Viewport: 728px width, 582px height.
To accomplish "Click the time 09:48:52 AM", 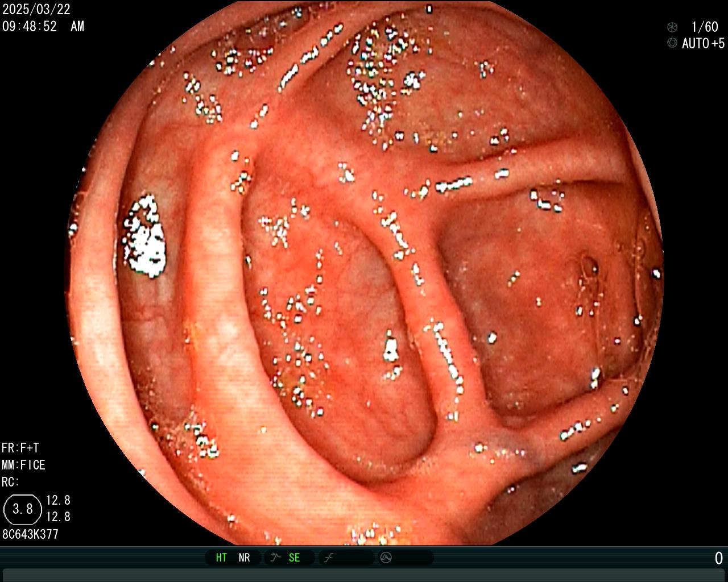I will [x=43, y=26].
